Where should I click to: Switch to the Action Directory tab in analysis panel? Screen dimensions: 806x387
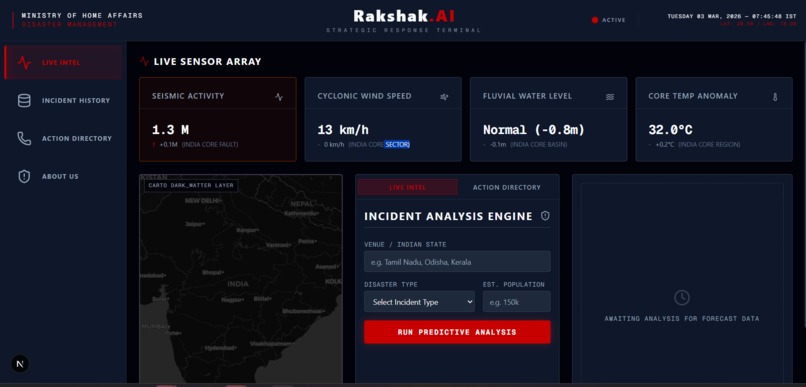[x=507, y=187]
